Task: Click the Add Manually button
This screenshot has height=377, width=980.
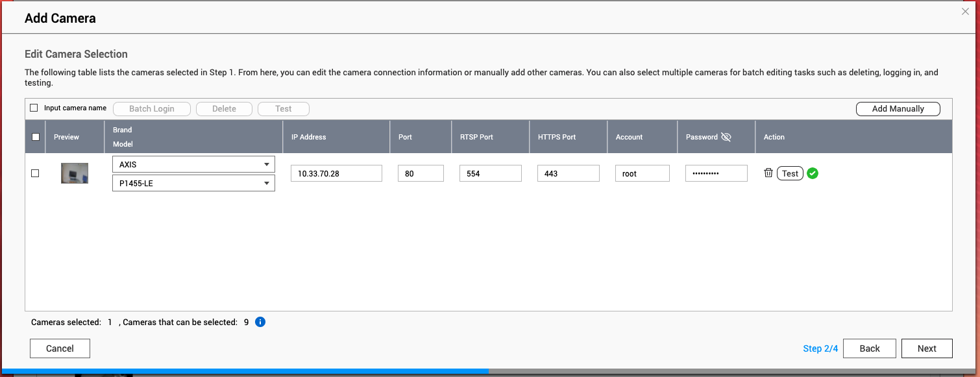Action: 898,108
